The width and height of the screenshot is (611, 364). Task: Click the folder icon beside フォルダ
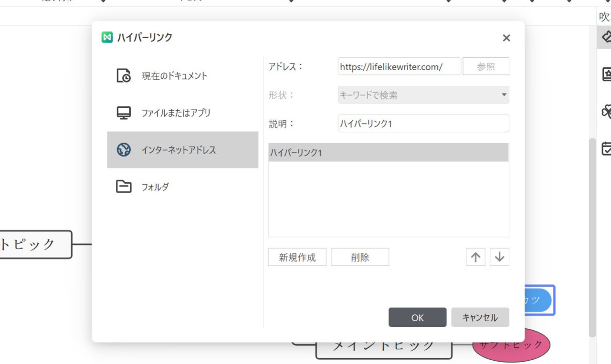click(x=124, y=187)
